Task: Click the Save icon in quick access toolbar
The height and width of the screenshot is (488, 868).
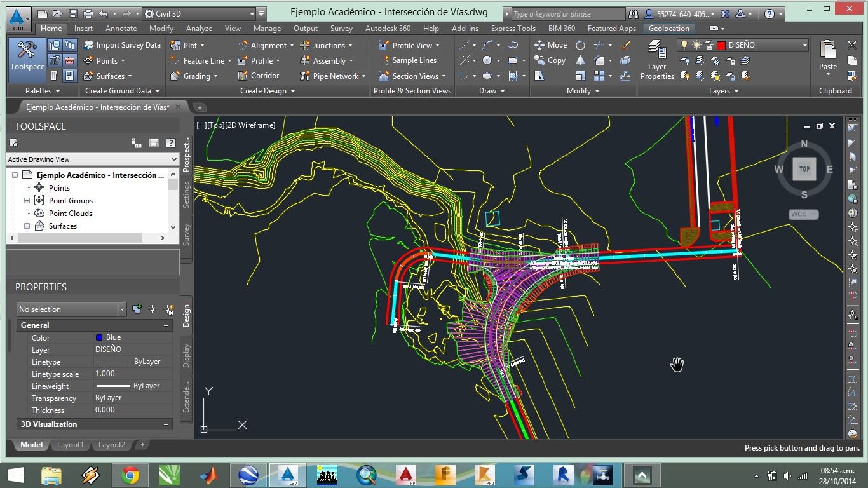Action: (x=73, y=13)
